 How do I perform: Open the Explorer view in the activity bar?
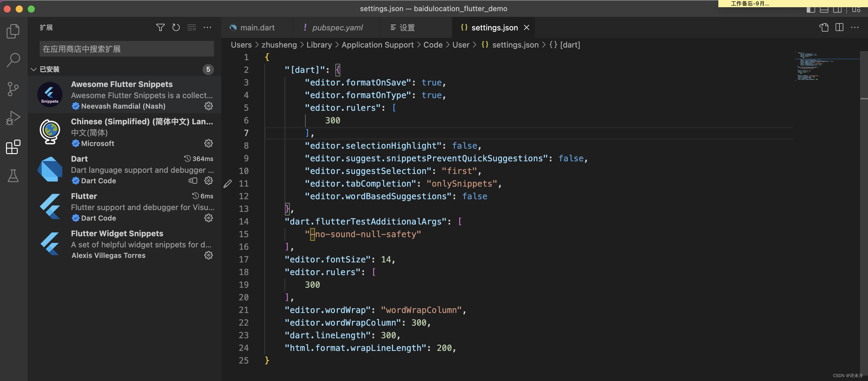(x=13, y=31)
